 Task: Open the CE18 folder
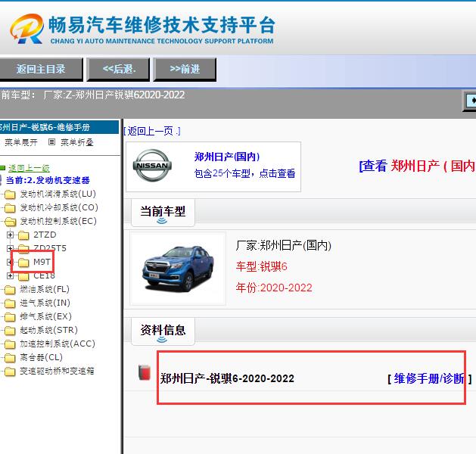[x=44, y=275]
